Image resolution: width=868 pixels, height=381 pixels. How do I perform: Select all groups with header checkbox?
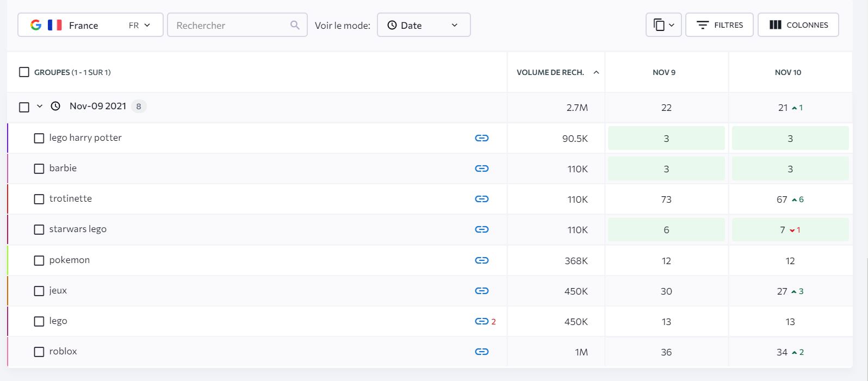click(24, 72)
